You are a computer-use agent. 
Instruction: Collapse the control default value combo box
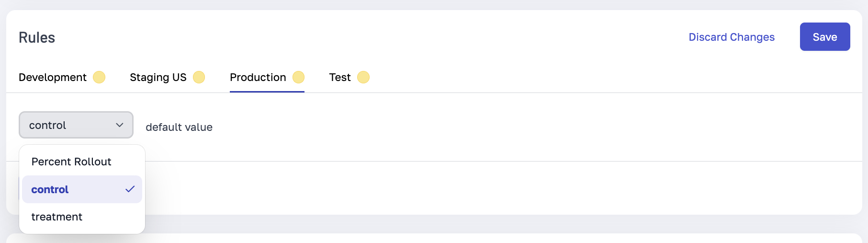click(76, 125)
